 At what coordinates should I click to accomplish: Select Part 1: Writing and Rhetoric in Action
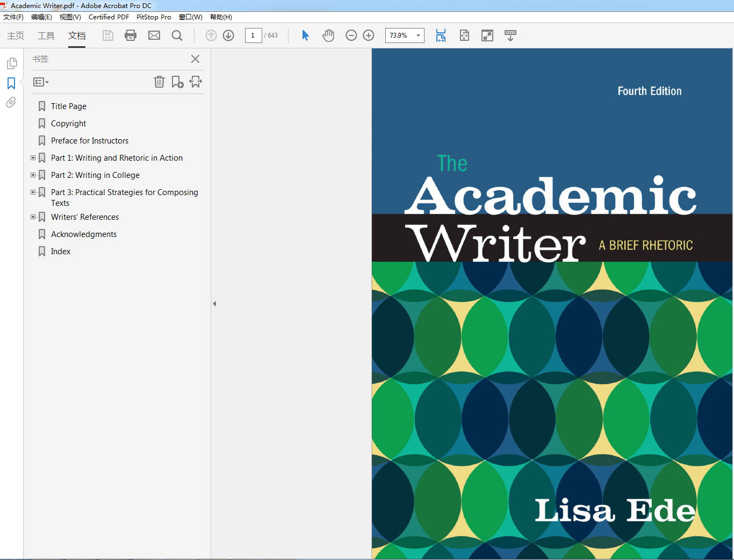click(117, 158)
